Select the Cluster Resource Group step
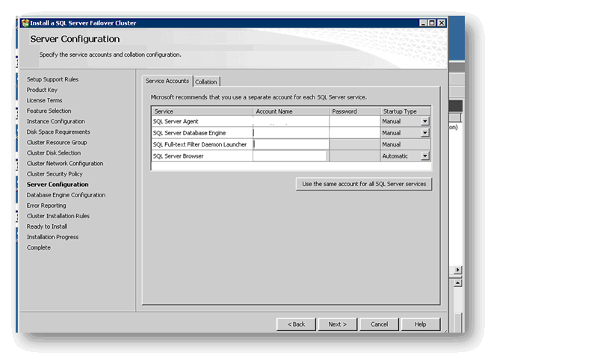This screenshot has height=364, width=612. tap(57, 143)
